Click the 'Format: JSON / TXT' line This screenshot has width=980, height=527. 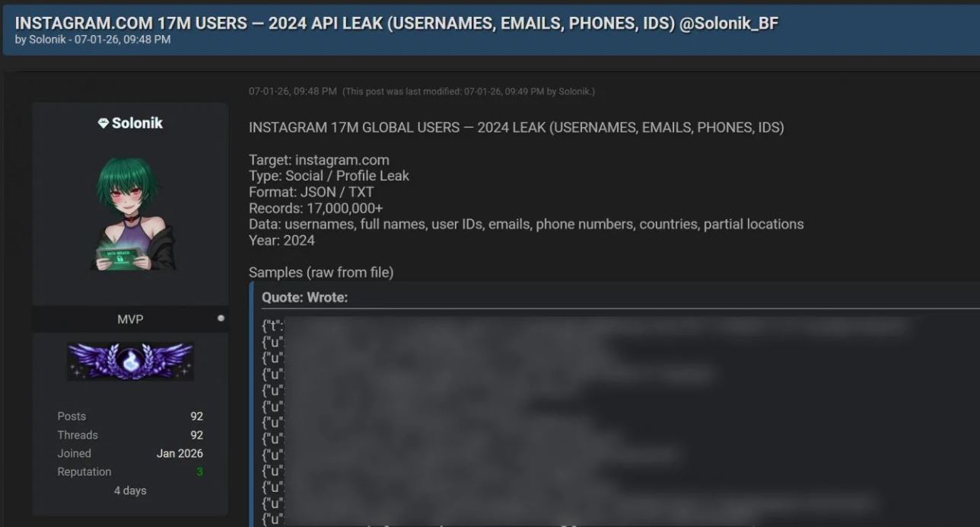click(311, 192)
